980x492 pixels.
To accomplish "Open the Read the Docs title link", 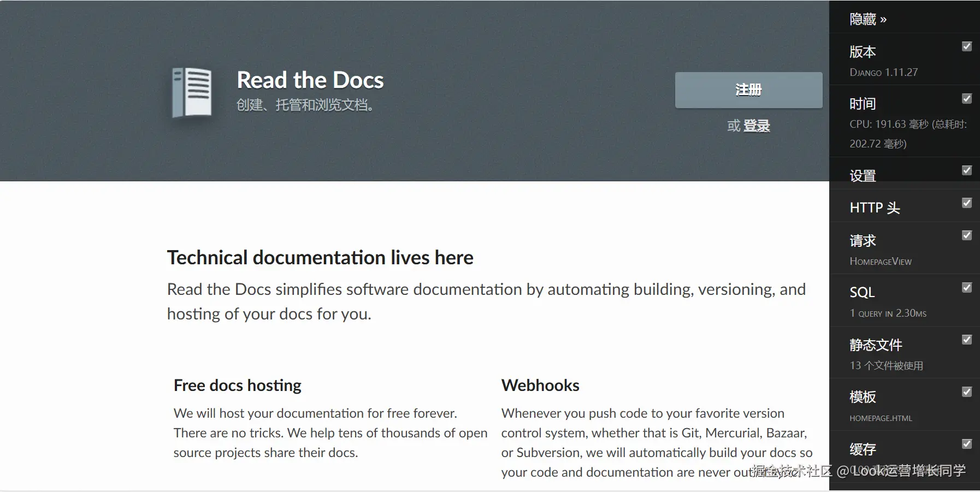I will point(310,80).
